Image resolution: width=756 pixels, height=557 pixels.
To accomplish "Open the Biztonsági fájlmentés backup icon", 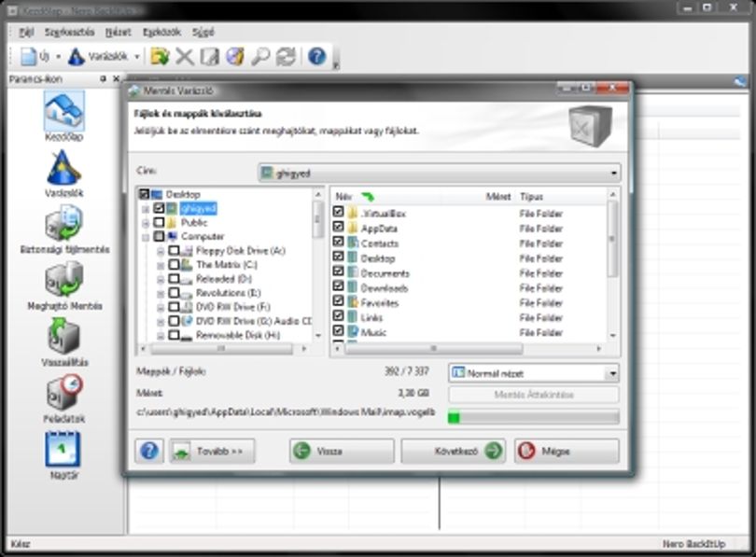I will pyautogui.click(x=64, y=223).
